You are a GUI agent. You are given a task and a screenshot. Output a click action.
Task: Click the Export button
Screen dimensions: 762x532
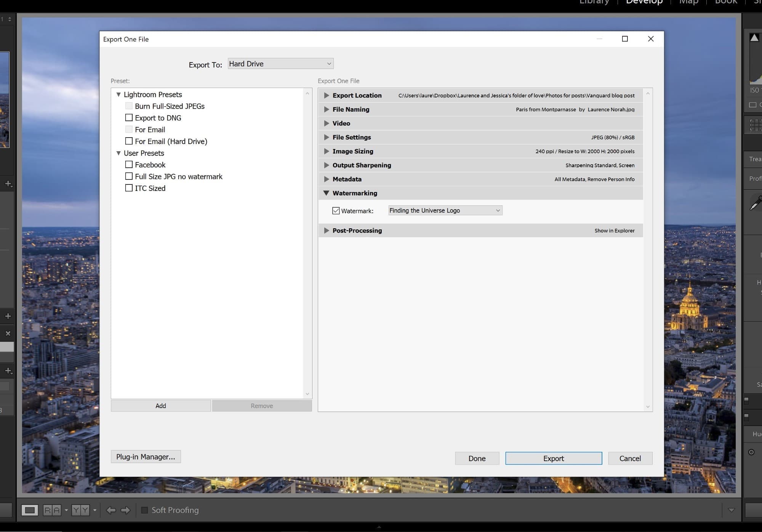[x=553, y=458]
